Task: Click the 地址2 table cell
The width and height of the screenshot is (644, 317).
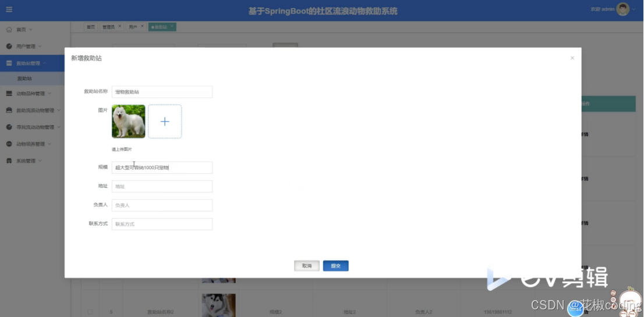Action: click(350, 312)
